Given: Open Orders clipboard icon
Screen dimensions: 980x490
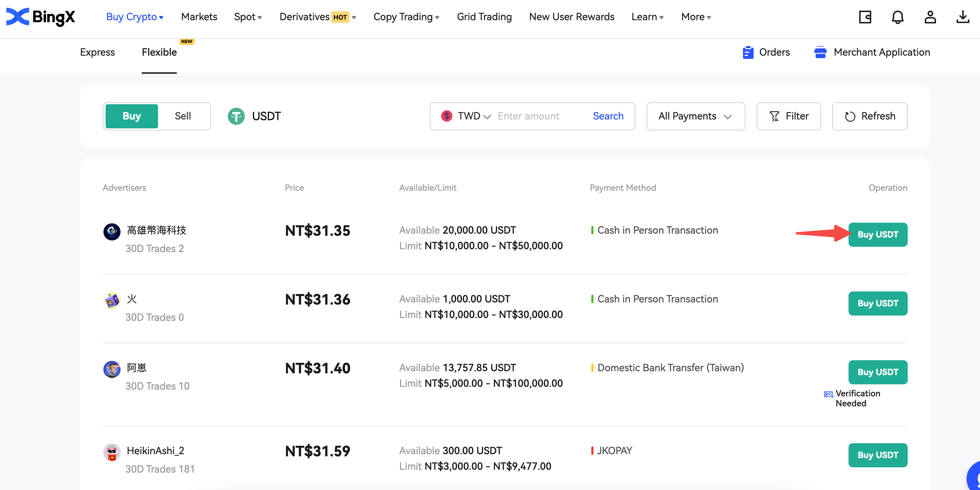Looking at the screenshot, I should click(748, 52).
